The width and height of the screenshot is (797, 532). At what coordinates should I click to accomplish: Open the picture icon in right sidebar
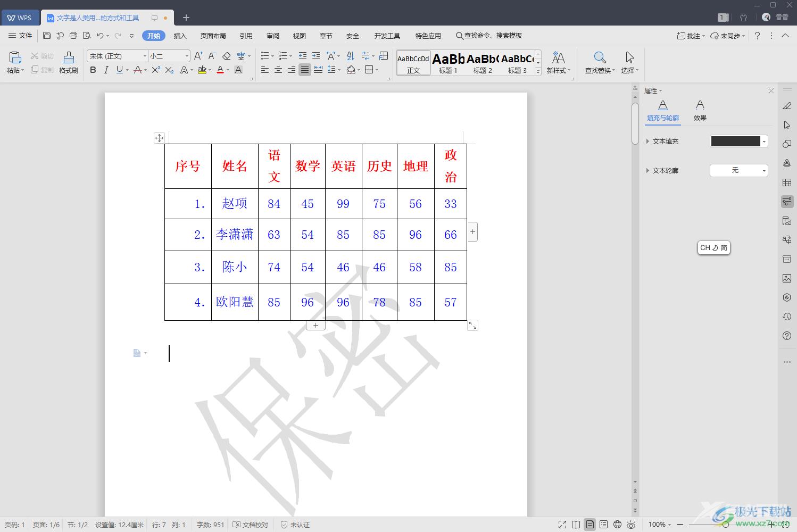[x=787, y=278]
